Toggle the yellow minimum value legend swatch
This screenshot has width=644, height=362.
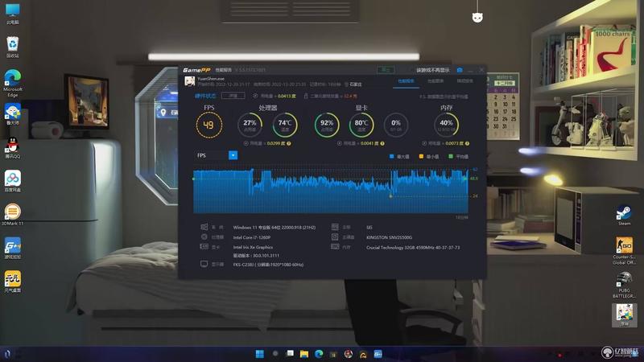pos(421,156)
